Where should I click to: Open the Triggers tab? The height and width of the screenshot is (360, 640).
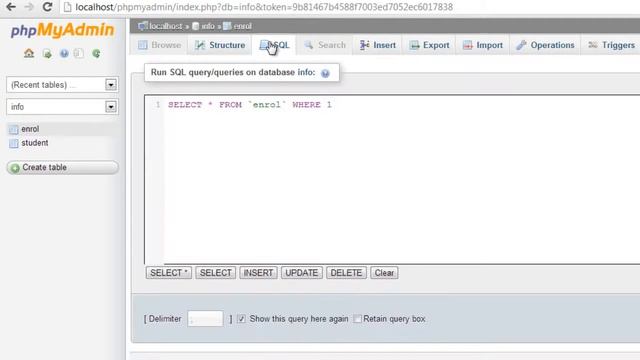611,45
